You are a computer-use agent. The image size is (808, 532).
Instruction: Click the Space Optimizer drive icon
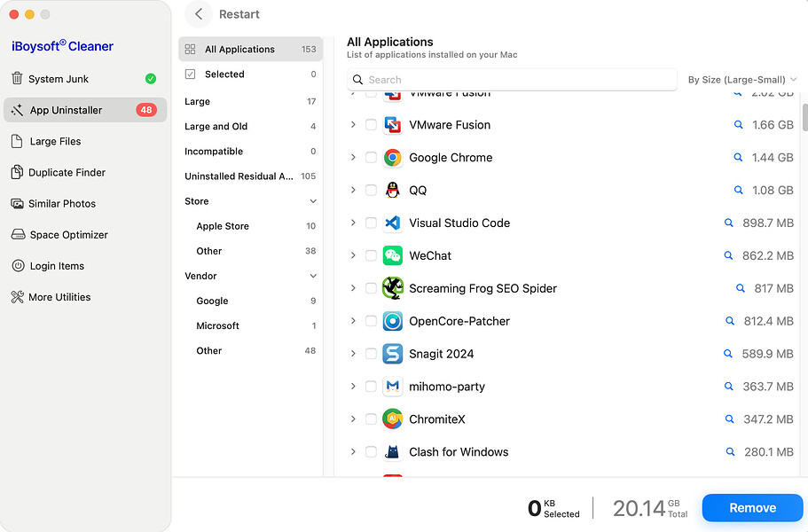18,234
